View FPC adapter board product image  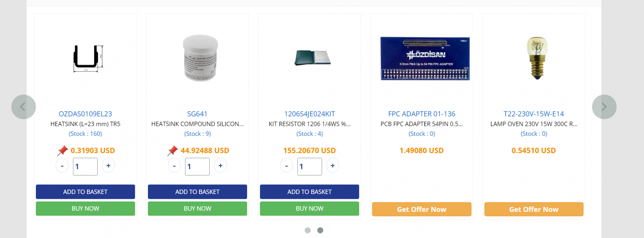(425, 59)
